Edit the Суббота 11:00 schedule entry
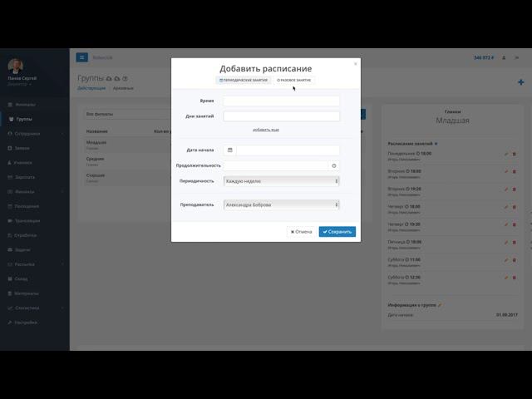 [x=506, y=260]
